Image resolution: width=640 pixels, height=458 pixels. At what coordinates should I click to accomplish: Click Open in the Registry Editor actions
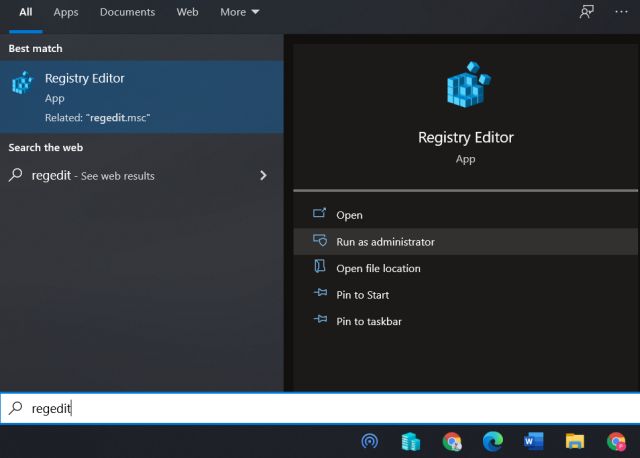(x=349, y=215)
